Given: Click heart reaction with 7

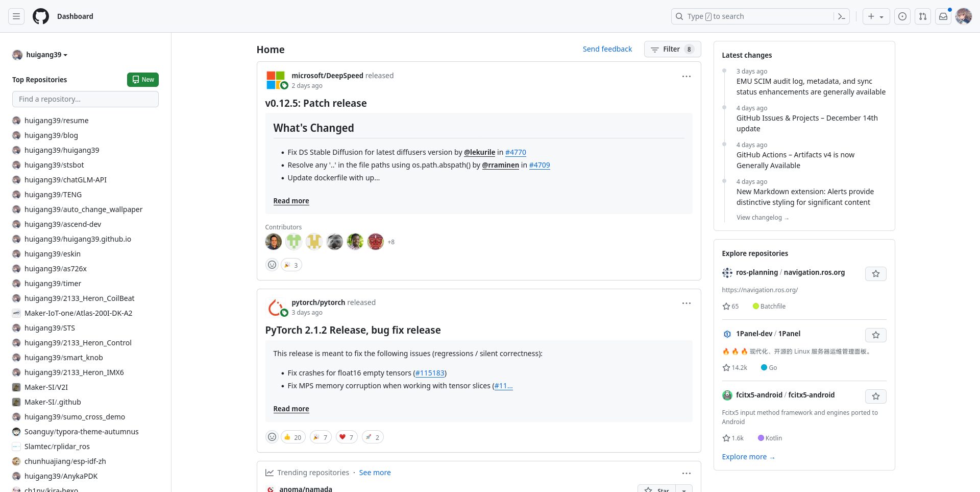Looking at the screenshot, I should pyautogui.click(x=347, y=437).
